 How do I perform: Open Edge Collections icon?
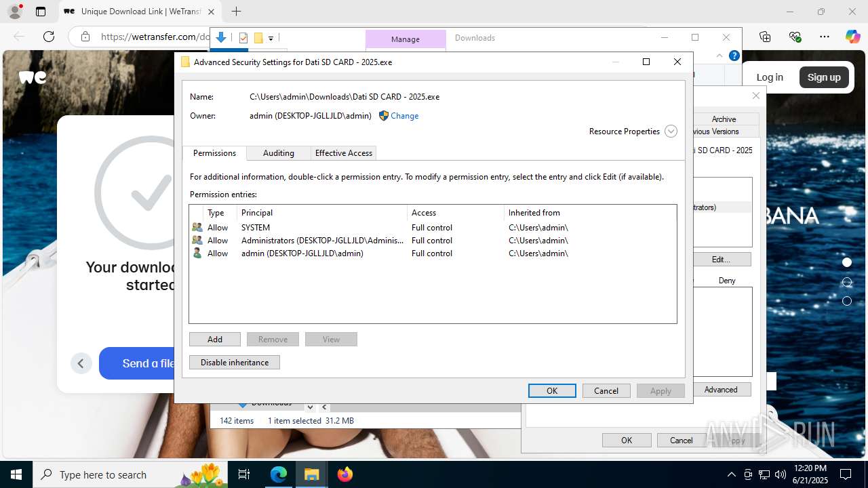point(765,37)
